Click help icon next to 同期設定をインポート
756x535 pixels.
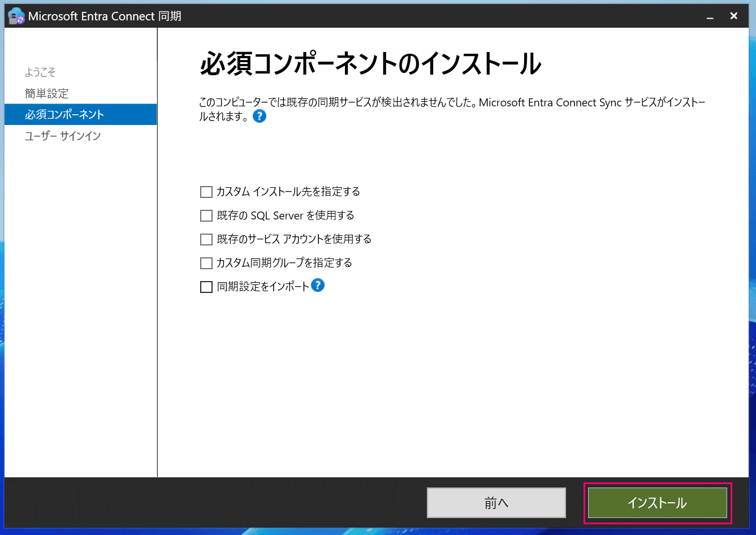point(318,285)
